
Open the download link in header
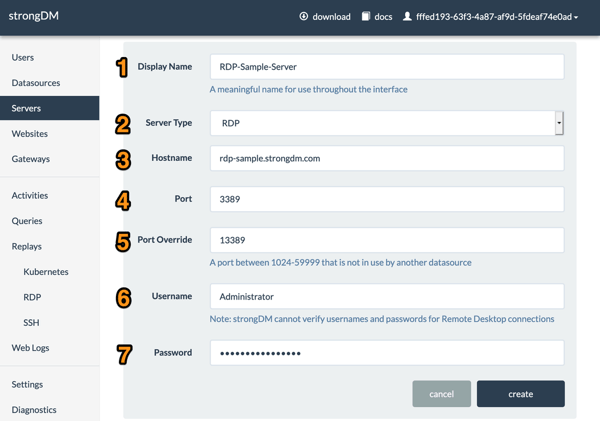tap(331, 17)
